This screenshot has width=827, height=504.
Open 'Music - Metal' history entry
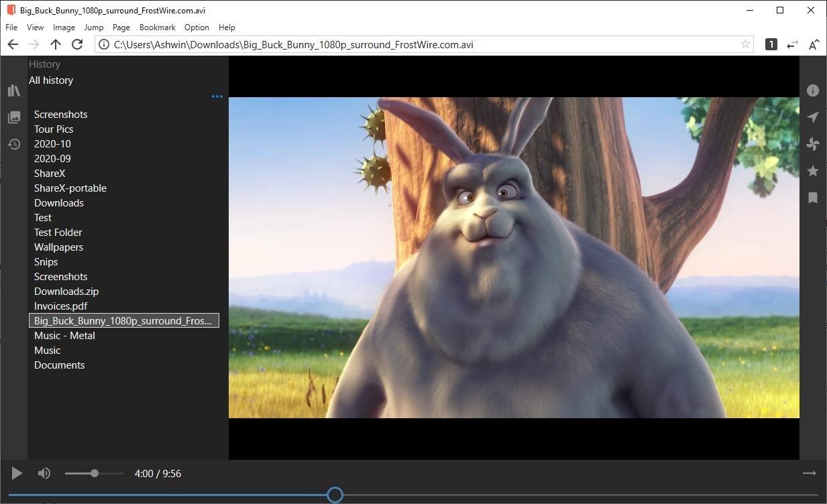pyautogui.click(x=64, y=336)
